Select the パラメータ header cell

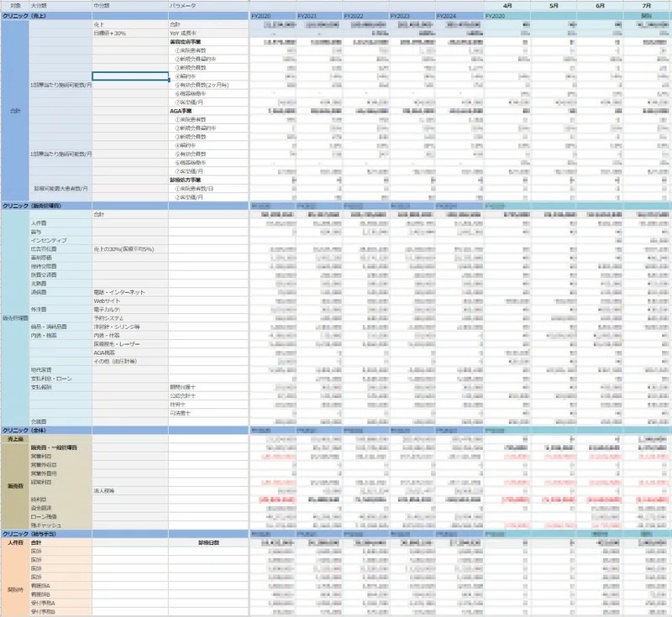pyautogui.click(x=208, y=6)
